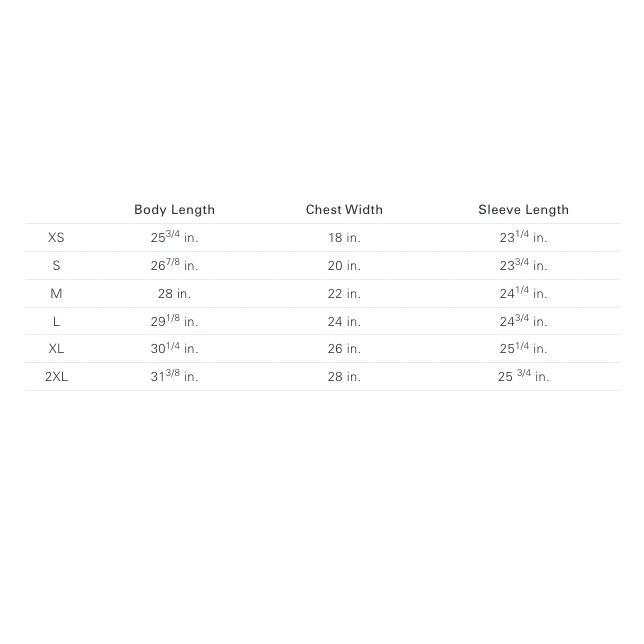
Task: Select the XS size row label
Action: (x=56, y=238)
